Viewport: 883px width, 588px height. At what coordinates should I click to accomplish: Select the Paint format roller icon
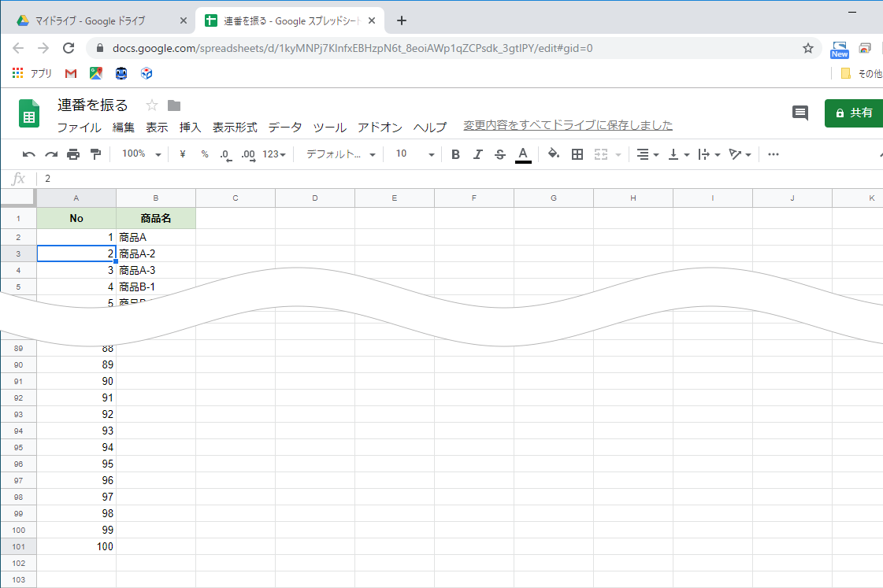click(96, 154)
